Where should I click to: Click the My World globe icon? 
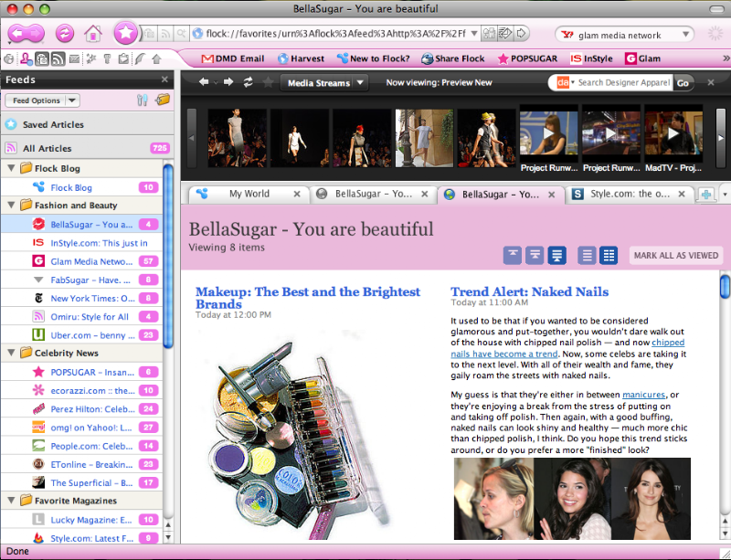tap(8, 58)
